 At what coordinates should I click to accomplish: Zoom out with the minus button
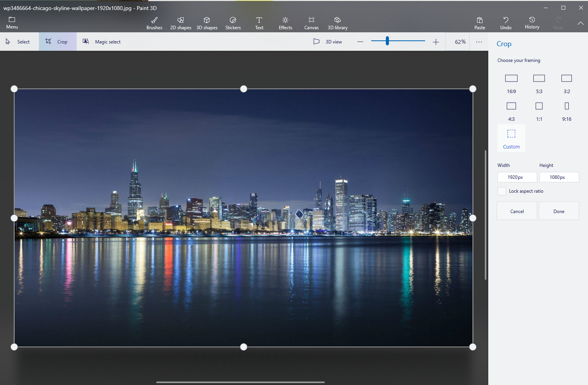click(360, 42)
